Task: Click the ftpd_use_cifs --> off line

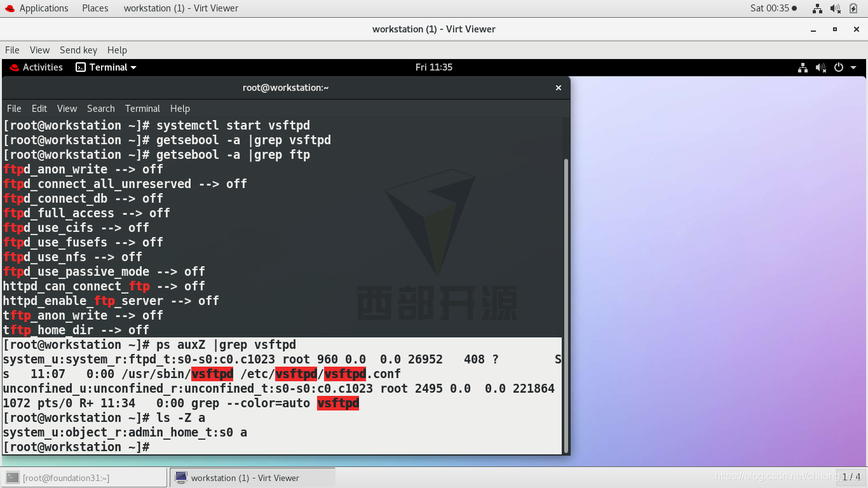Action: (76, 227)
